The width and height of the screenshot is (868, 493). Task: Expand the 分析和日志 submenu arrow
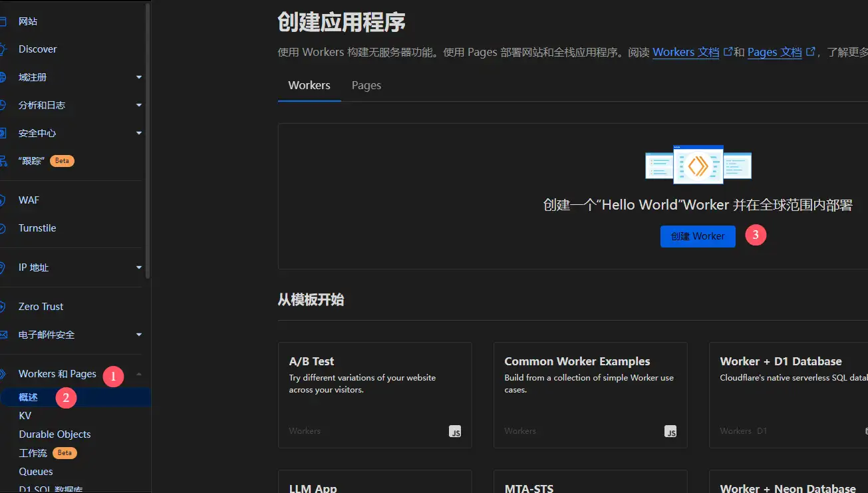139,105
